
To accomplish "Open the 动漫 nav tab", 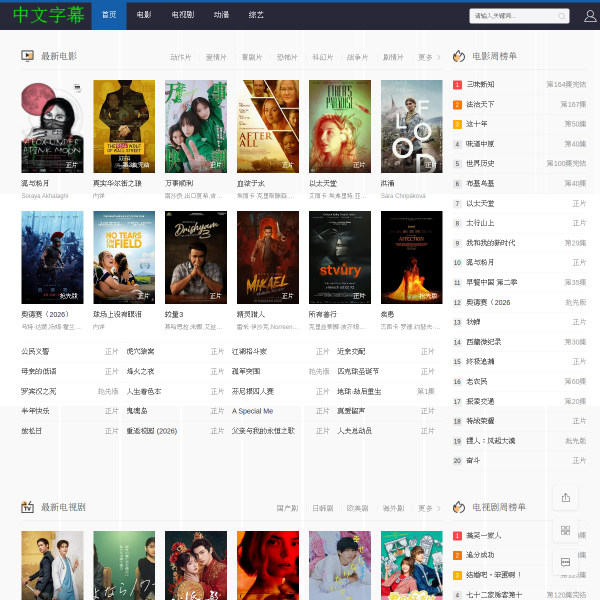I will pos(221,15).
